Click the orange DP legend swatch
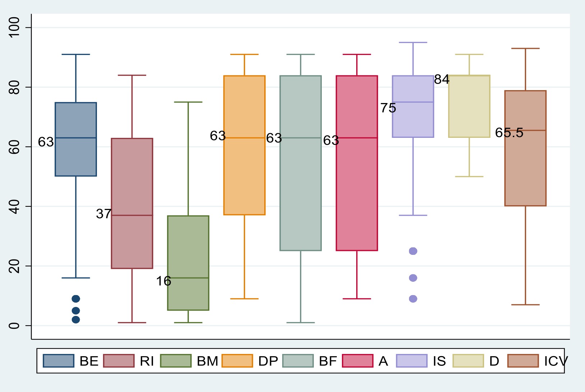This screenshot has height=392, width=585. 237,361
